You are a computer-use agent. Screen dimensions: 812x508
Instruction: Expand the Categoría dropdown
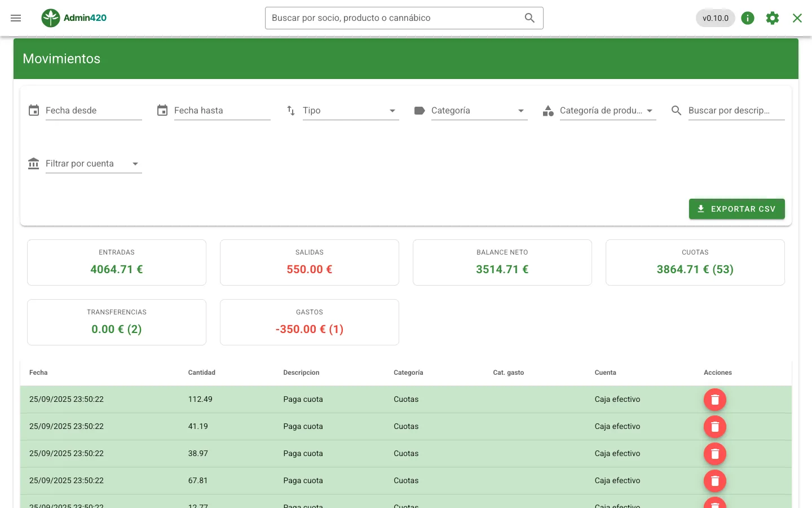click(479, 111)
